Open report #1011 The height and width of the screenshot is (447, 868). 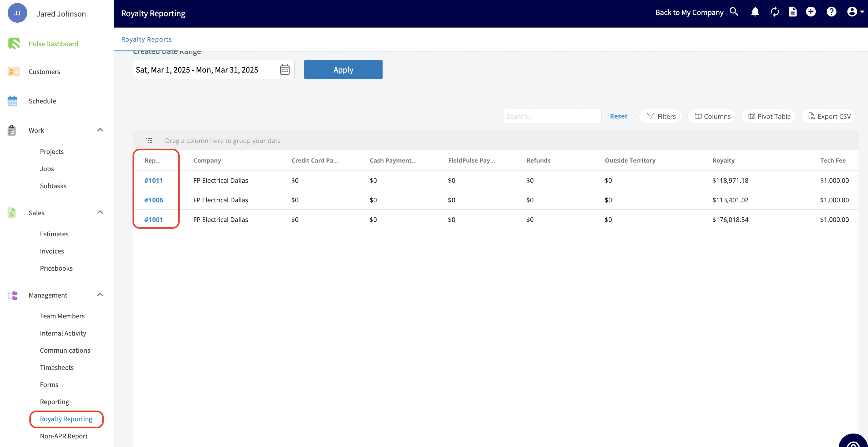coord(153,180)
